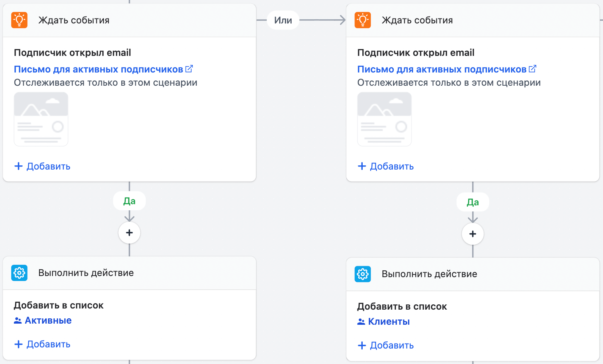The height and width of the screenshot is (364, 603).
Task: Open the 'Активные' list link
Action: (x=48, y=321)
